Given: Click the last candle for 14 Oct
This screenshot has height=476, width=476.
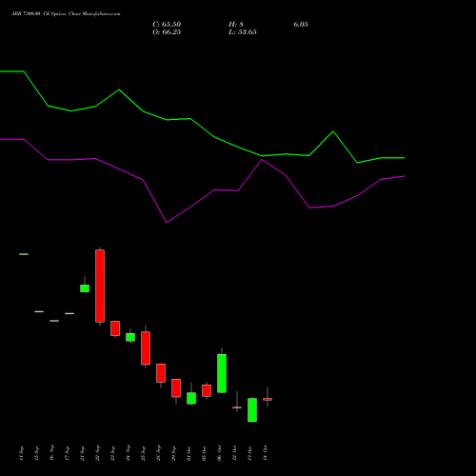Looking at the screenshot, I should [268, 399].
